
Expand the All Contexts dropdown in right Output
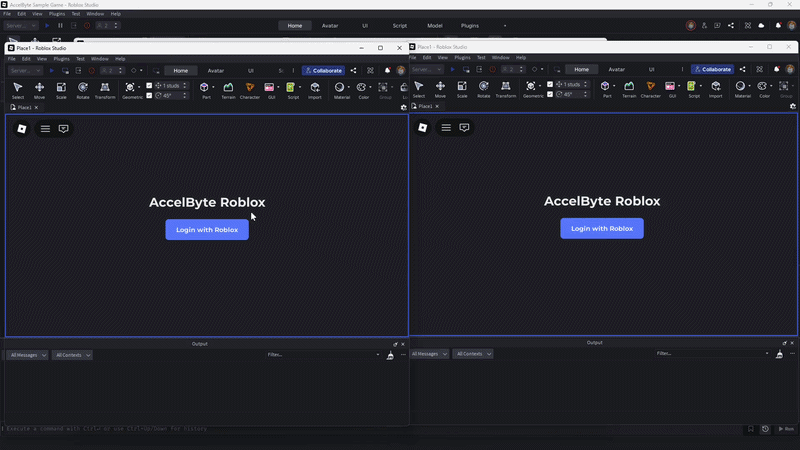473,354
